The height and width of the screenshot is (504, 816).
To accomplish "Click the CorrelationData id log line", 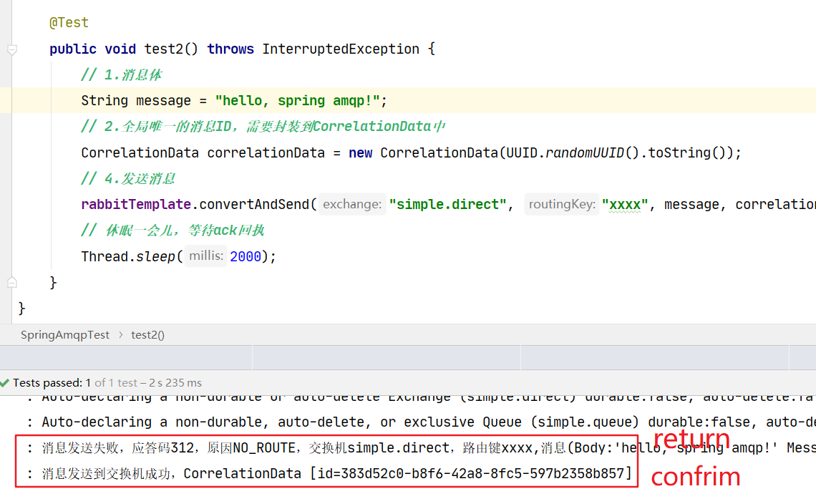I will click(329, 474).
